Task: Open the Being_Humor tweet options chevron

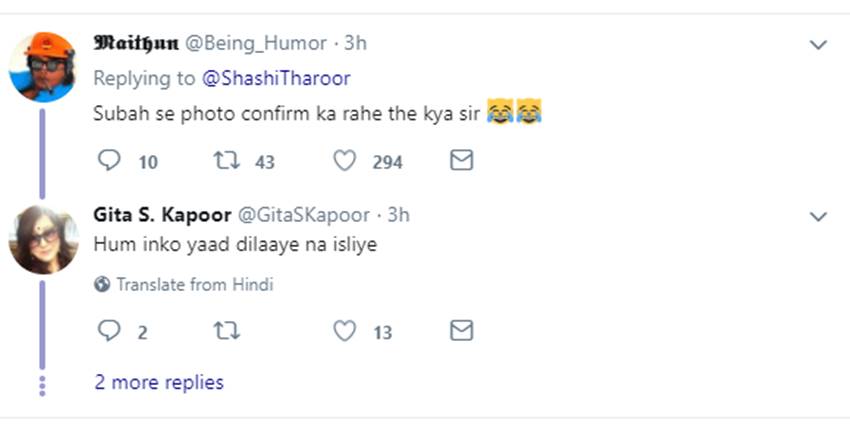Action: click(818, 45)
